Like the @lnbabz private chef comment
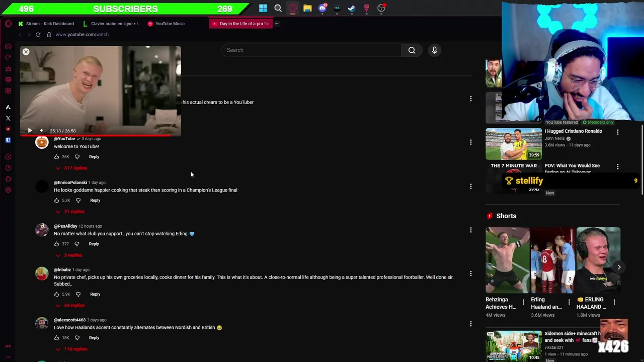Image resolution: width=644 pixels, height=362 pixels. tap(56, 294)
